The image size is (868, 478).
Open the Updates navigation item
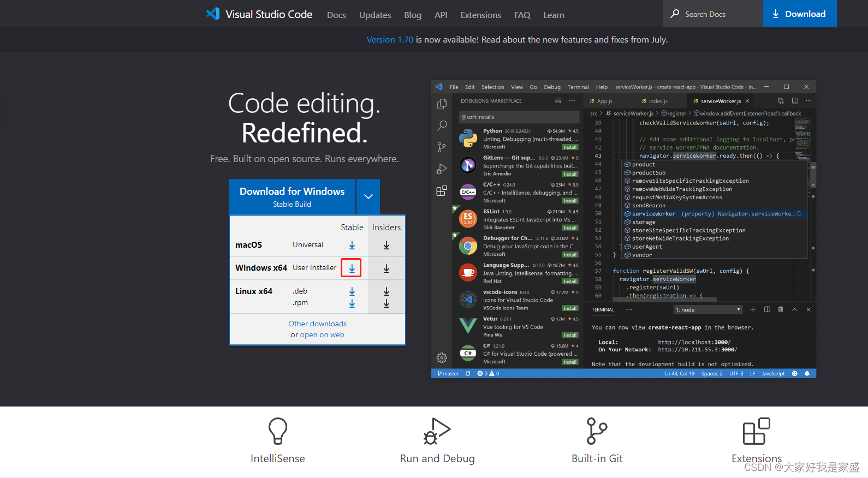coord(375,15)
